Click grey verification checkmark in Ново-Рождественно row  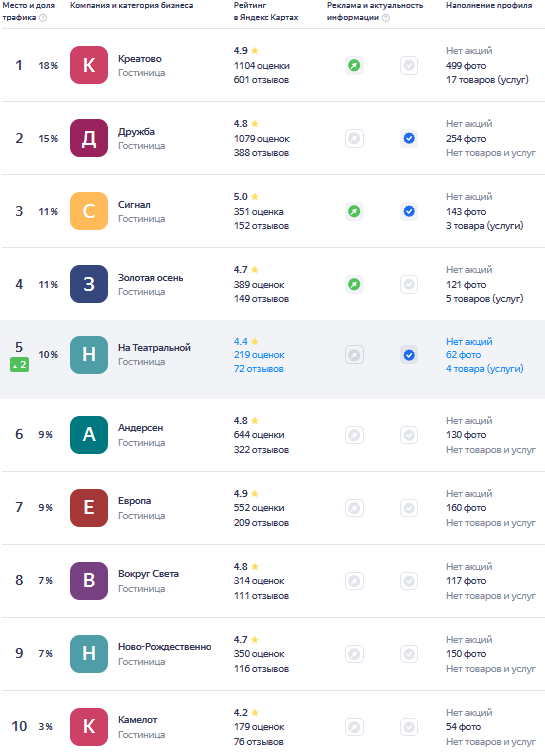(x=409, y=654)
